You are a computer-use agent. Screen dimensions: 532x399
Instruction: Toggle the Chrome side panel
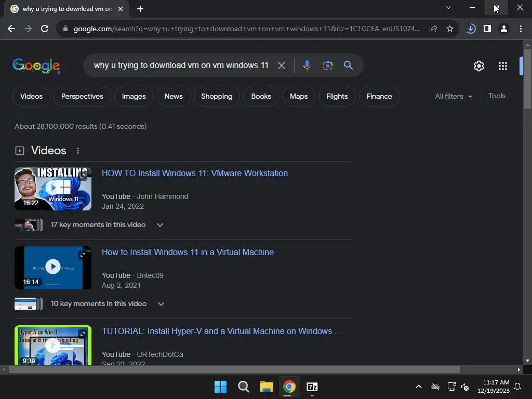tap(487, 29)
